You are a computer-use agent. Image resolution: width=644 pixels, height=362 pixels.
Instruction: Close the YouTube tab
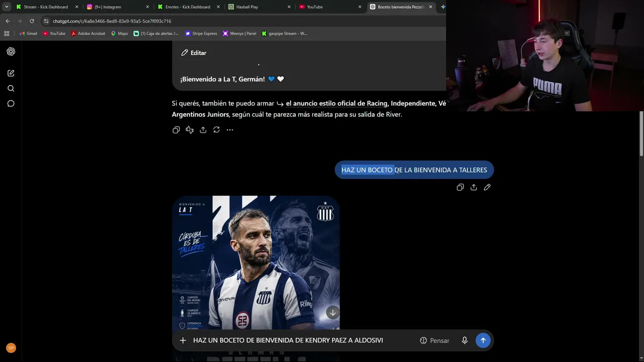click(360, 7)
